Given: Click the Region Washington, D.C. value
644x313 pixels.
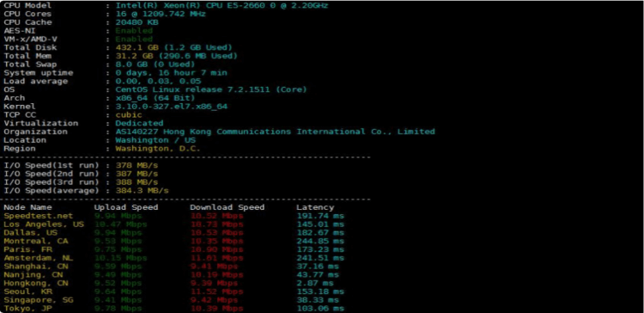Looking at the screenshot, I should [158, 149].
